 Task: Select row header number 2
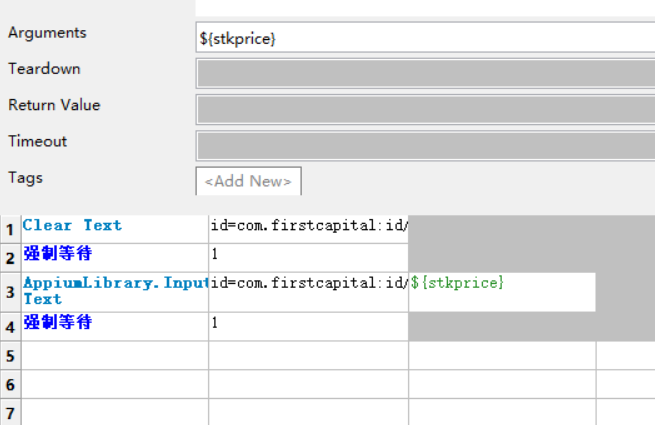coord(10,258)
